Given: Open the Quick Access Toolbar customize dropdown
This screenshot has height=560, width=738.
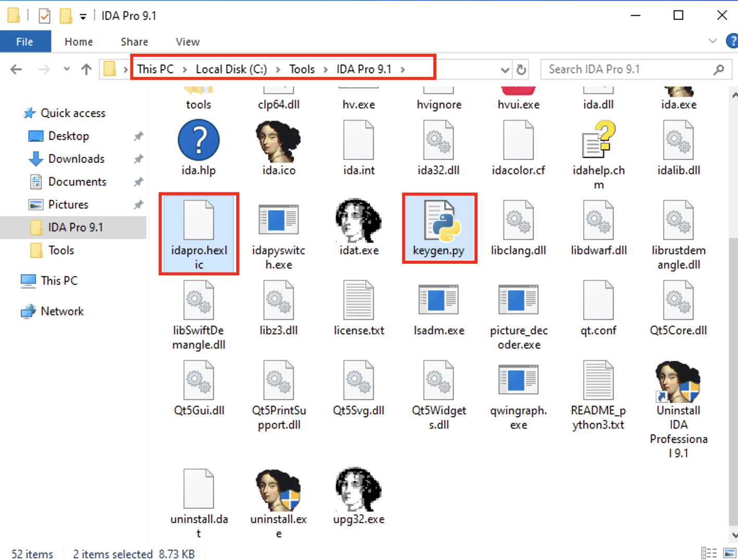Looking at the screenshot, I should pos(83,16).
